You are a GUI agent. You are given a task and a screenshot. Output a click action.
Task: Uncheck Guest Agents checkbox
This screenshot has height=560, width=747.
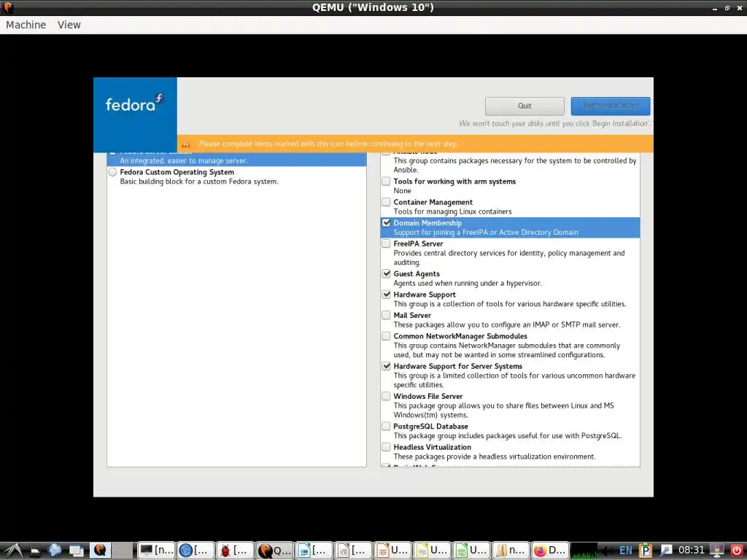pyautogui.click(x=386, y=273)
